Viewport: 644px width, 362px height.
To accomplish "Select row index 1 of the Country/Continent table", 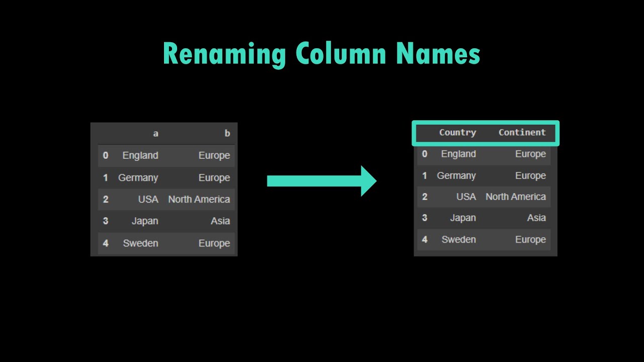I will tap(425, 175).
